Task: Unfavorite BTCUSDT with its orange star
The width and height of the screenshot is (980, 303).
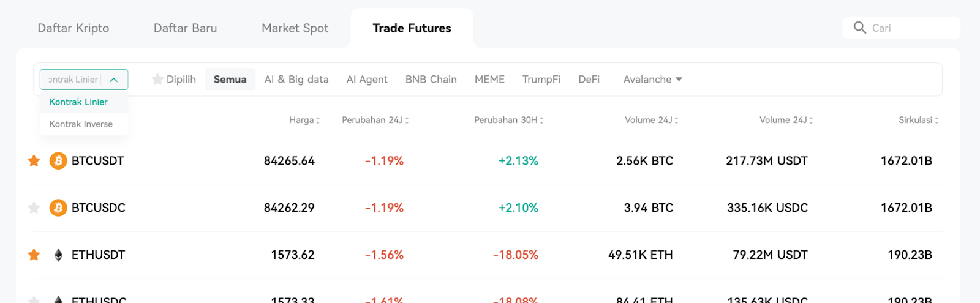Action: click(34, 161)
